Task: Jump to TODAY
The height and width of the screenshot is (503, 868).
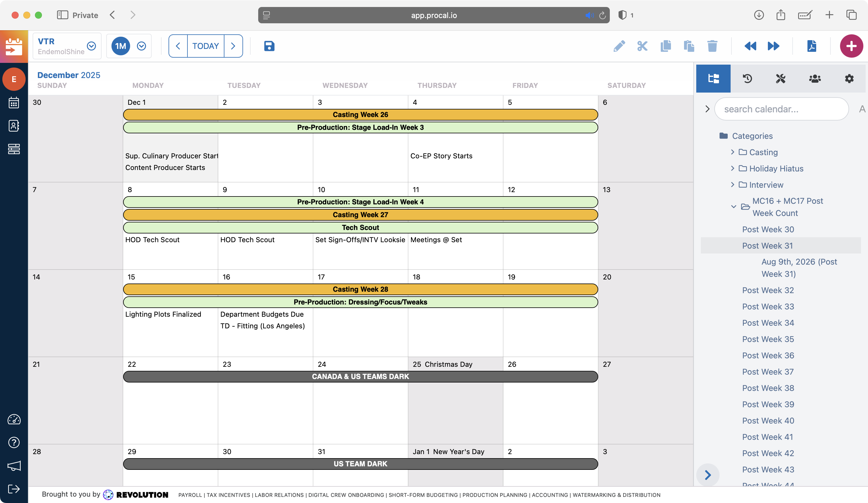Action: tap(206, 46)
